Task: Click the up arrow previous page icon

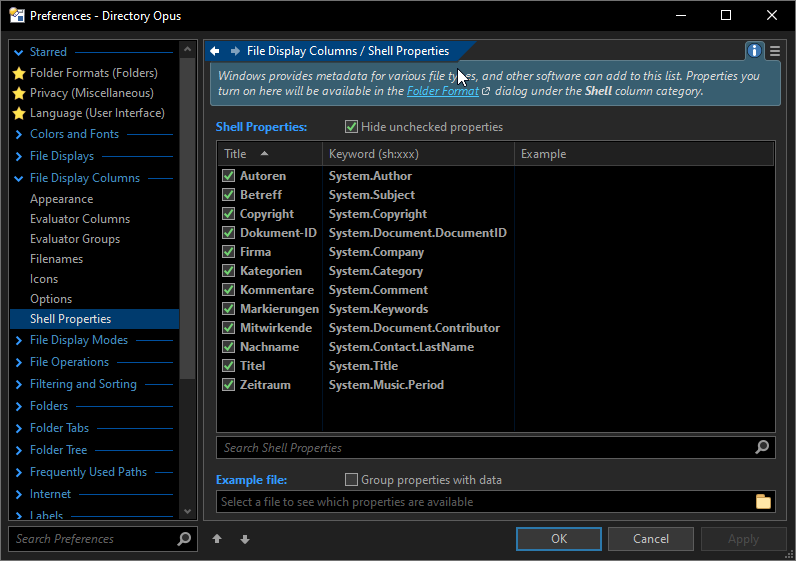Action: click(x=217, y=539)
